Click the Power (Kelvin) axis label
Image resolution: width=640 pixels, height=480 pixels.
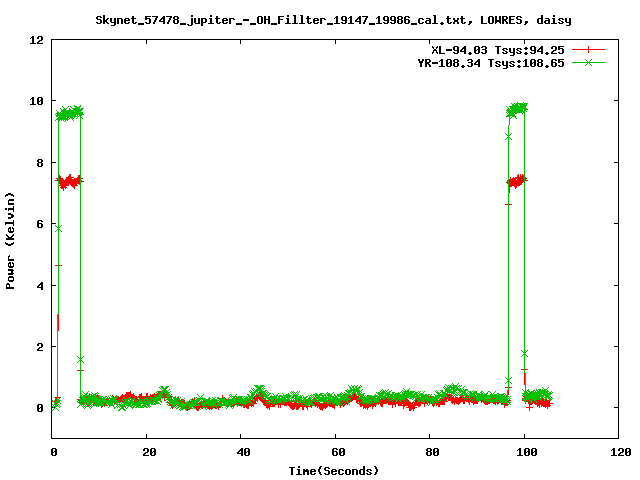(10, 241)
